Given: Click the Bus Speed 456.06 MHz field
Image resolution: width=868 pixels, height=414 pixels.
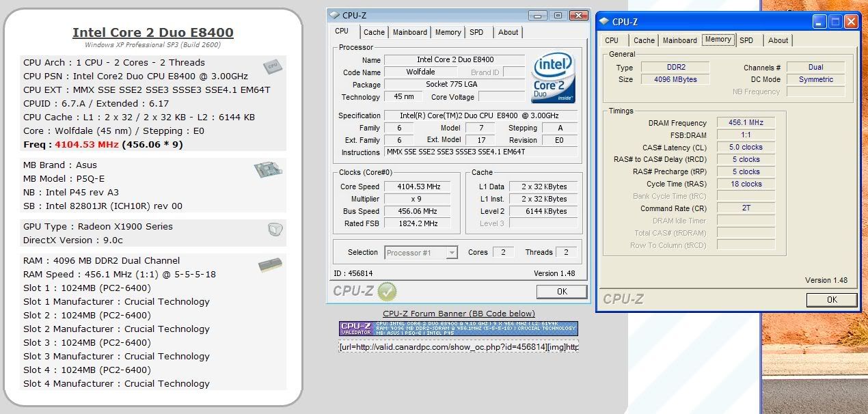Looking at the screenshot, I should pyautogui.click(x=418, y=211).
